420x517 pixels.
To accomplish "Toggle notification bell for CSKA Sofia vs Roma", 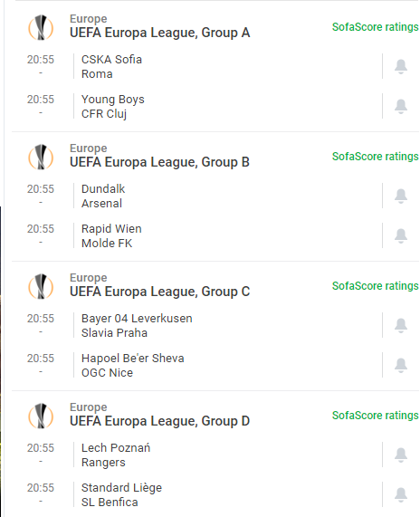I will coord(401,67).
